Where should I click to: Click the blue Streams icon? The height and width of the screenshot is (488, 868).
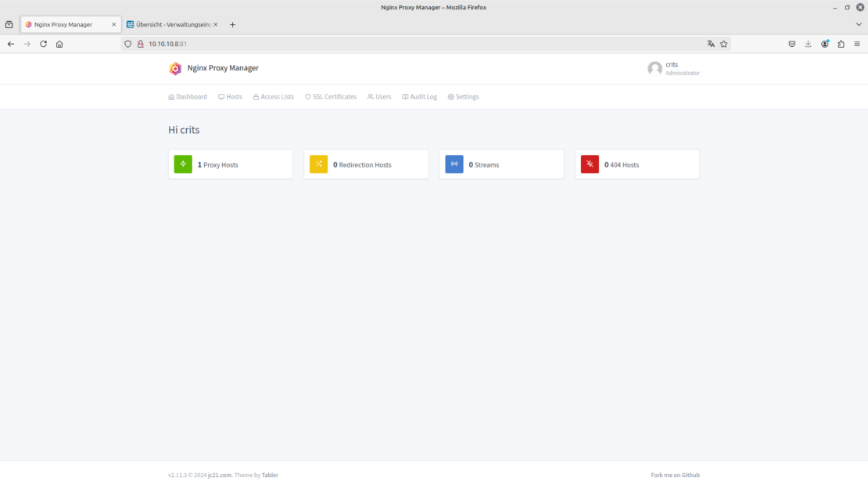click(454, 163)
